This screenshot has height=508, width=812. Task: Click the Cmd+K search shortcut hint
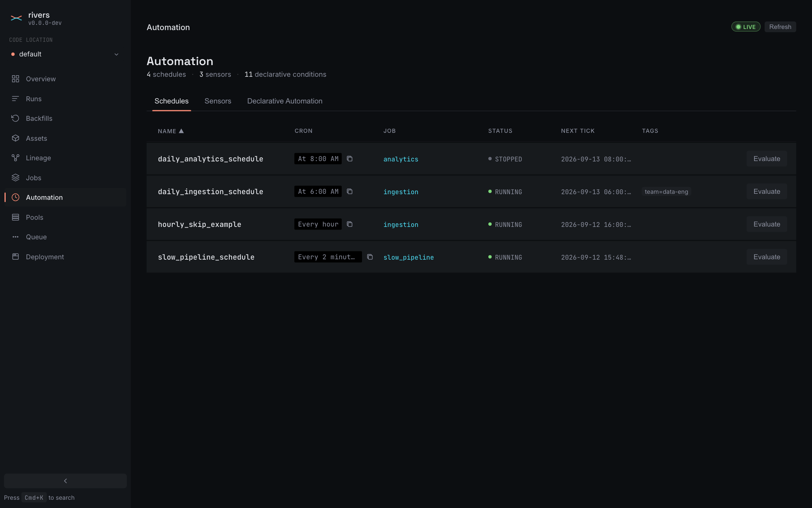(x=34, y=497)
